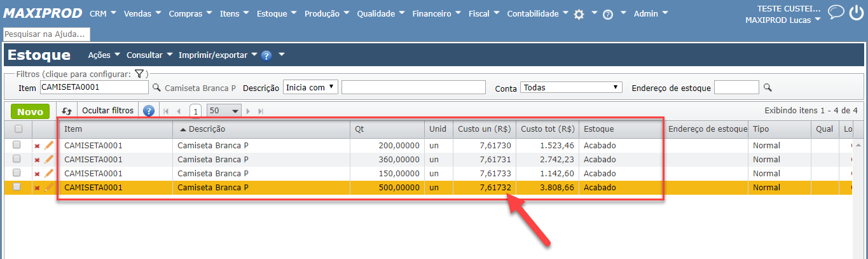The height and width of the screenshot is (259, 868).
Task: Open the page size 50 dropdown
Action: click(224, 111)
